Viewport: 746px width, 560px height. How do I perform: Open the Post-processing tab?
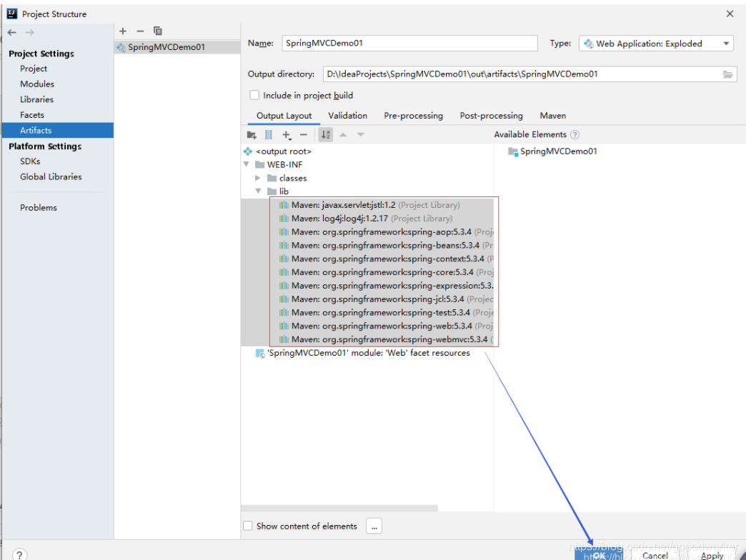pos(491,116)
